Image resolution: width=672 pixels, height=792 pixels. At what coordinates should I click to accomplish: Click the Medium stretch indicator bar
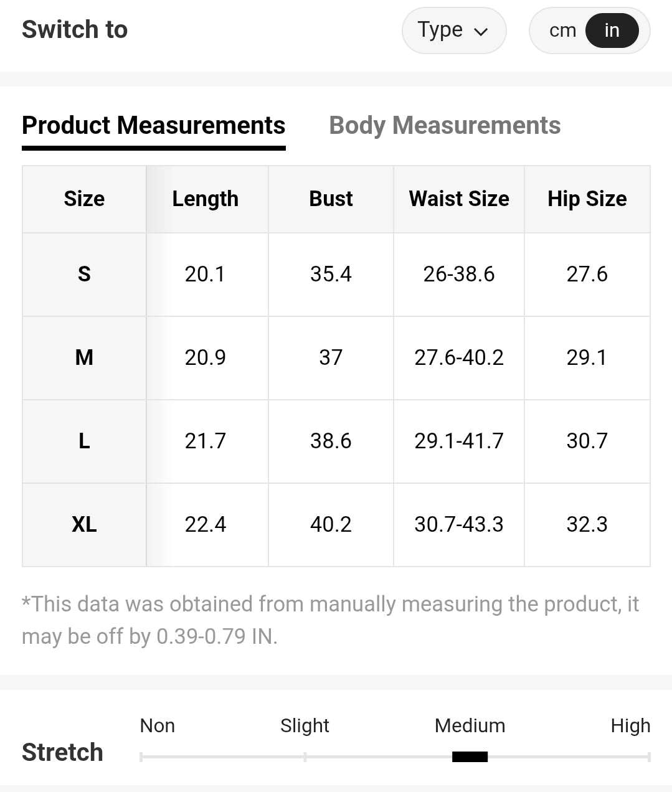[x=470, y=757]
